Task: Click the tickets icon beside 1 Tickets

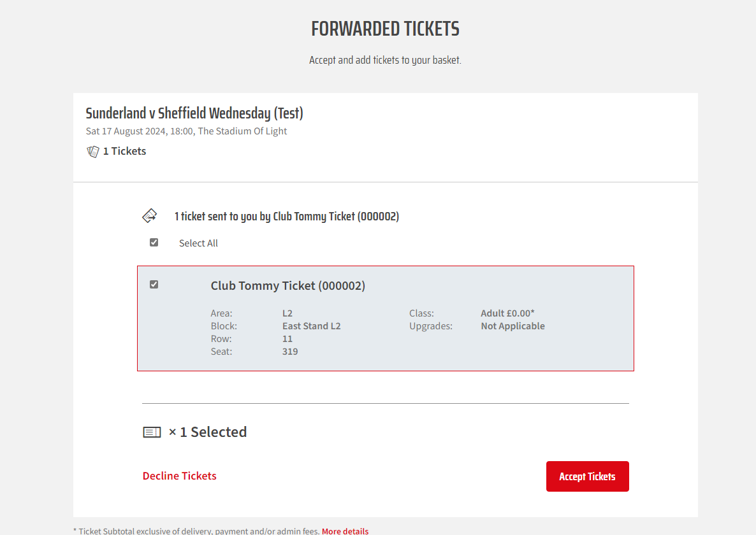Action: coord(92,152)
